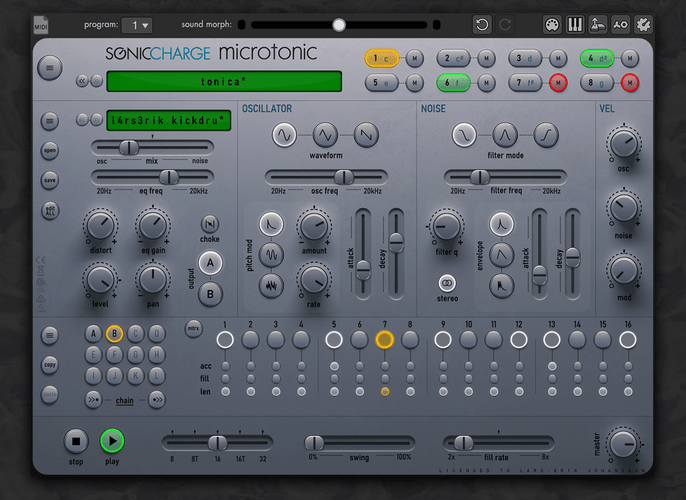This screenshot has height=500, width=686.
Task: Toggle sequencer step 3 trigger
Action: (x=276, y=340)
